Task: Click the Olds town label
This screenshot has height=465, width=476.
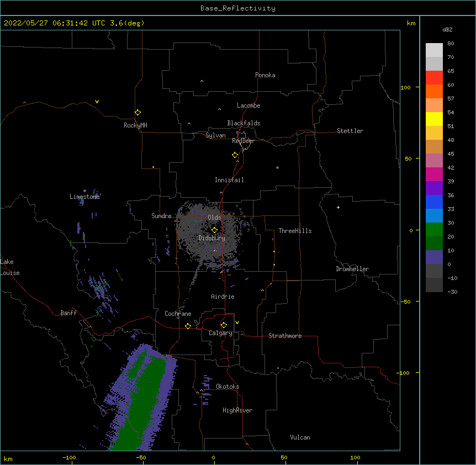Action: pos(214,218)
